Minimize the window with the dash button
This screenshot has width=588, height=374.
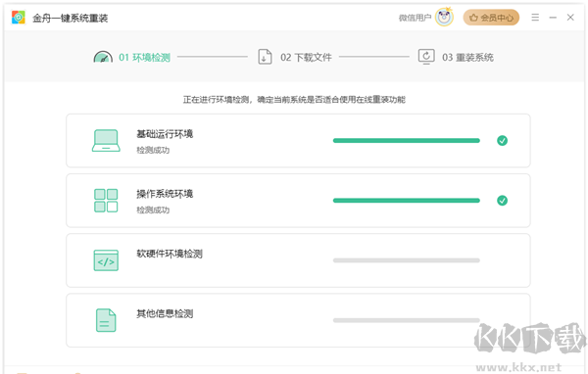[553, 18]
